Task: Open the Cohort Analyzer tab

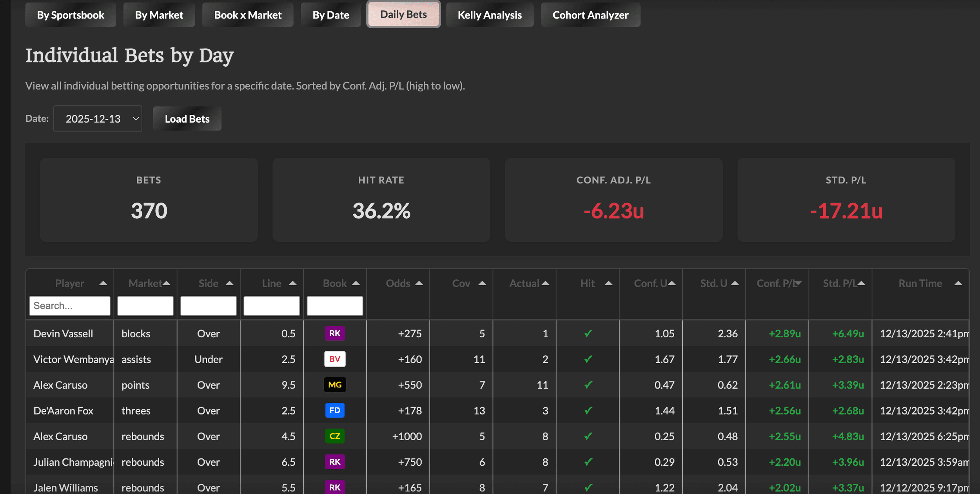Action: tap(590, 15)
